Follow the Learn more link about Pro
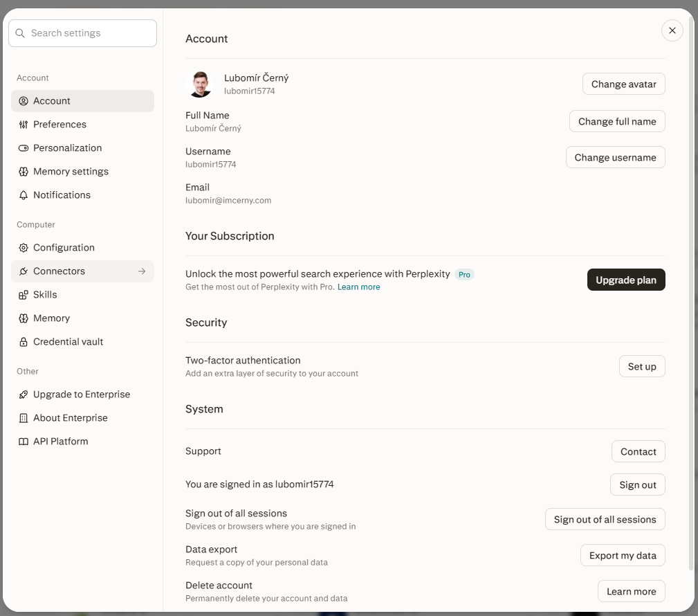Viewport: 698px width, 616px height. pos(358,287)
